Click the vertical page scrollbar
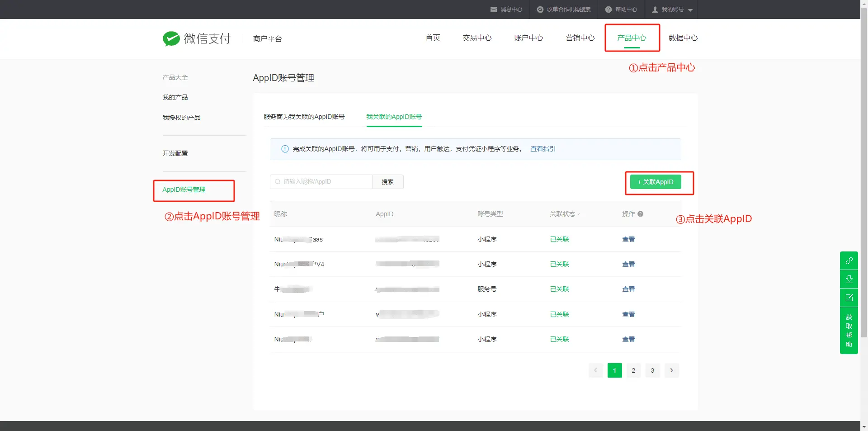This screenshot has height=431, width=868. pyautogui.click(x=864, y=181)
